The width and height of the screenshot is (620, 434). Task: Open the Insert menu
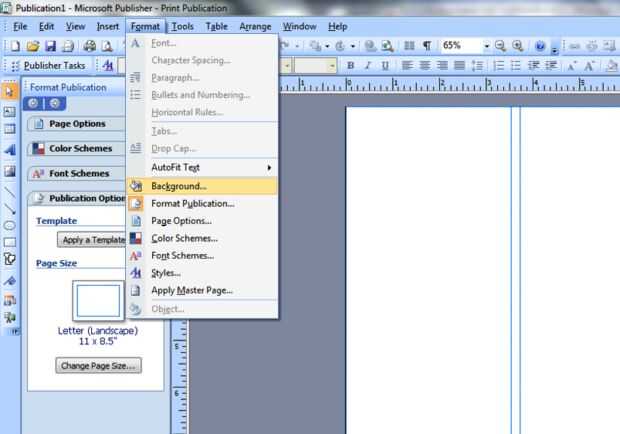[108, 26]
